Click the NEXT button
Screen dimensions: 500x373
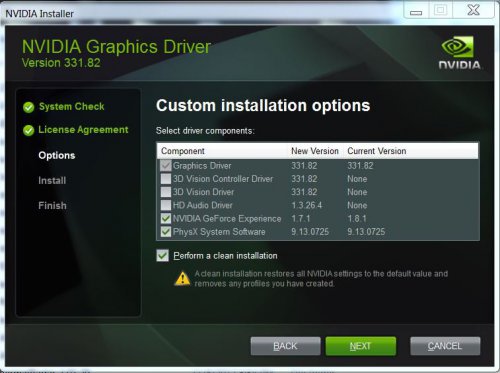coord(361,346)
